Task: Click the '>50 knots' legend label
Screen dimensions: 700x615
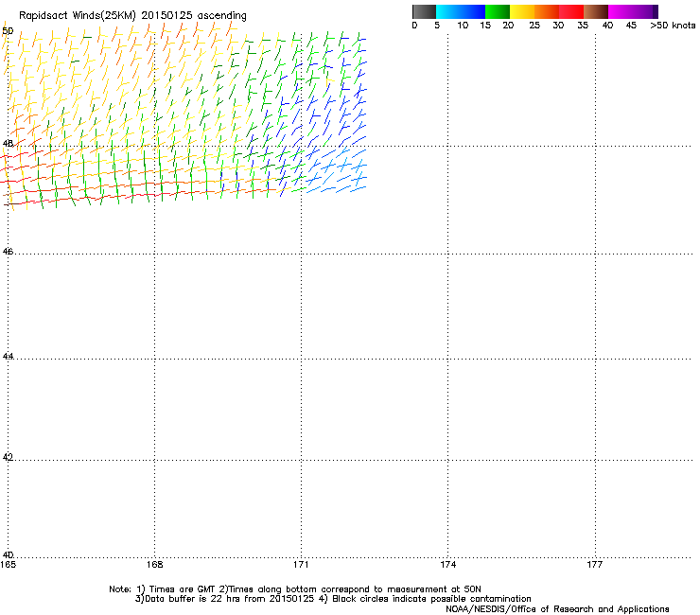Action: coord(673,26)
